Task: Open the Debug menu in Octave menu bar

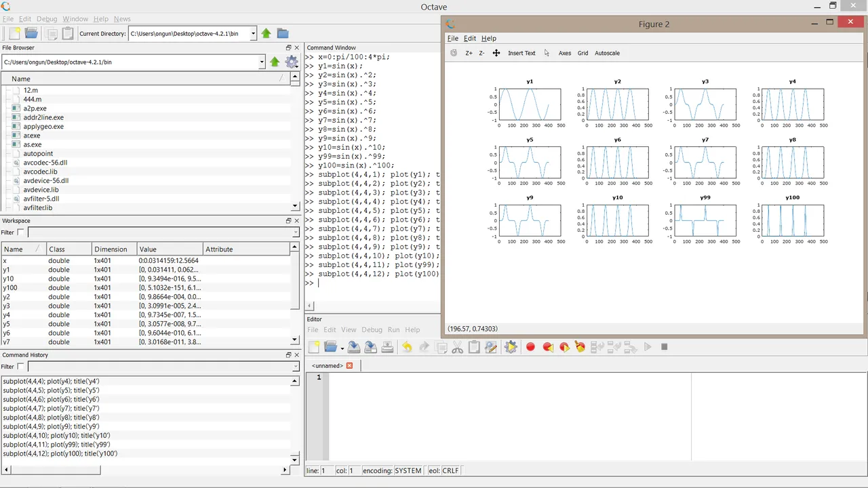Action: 47,19
